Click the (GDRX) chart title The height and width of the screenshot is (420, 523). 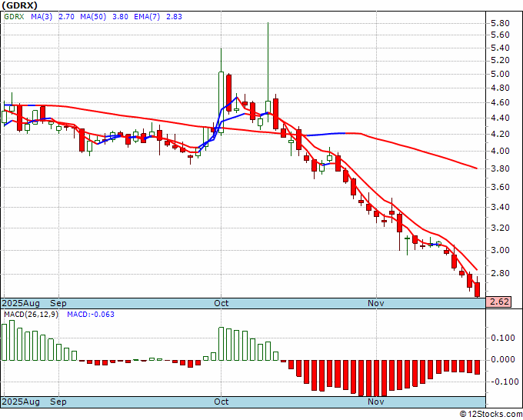(x=19, y=5)
